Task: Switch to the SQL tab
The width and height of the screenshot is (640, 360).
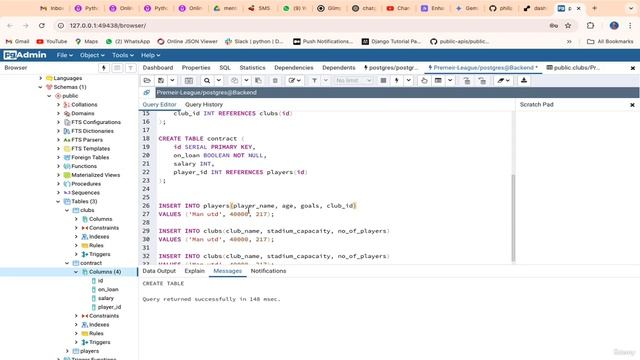Action: click(x=225, y=68)
